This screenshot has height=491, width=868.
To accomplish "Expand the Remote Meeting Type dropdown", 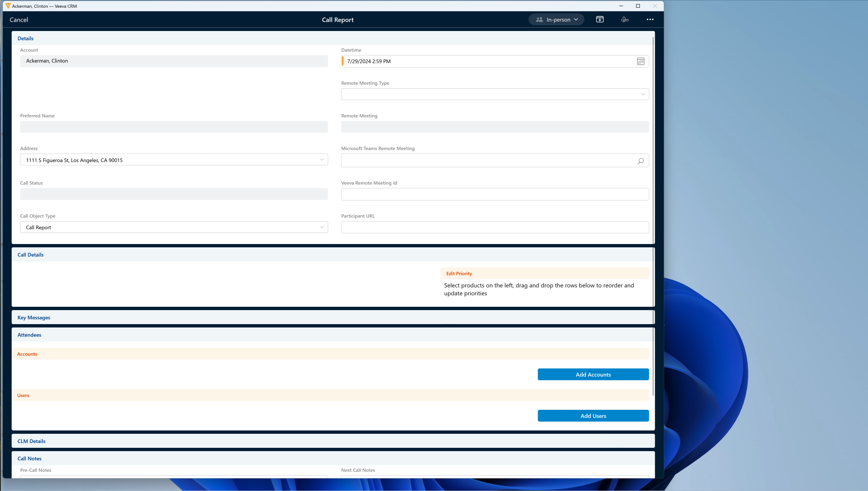I will 495,94.
